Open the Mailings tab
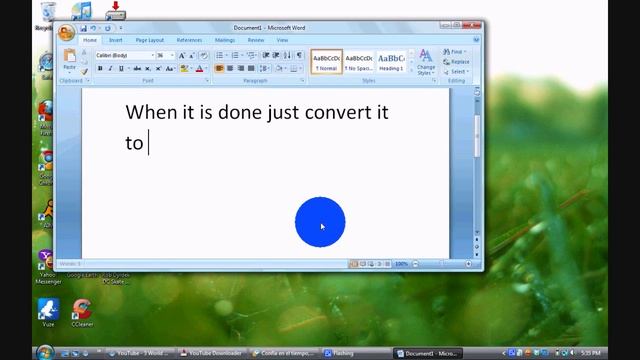640x360 pixels. point(224,40)
